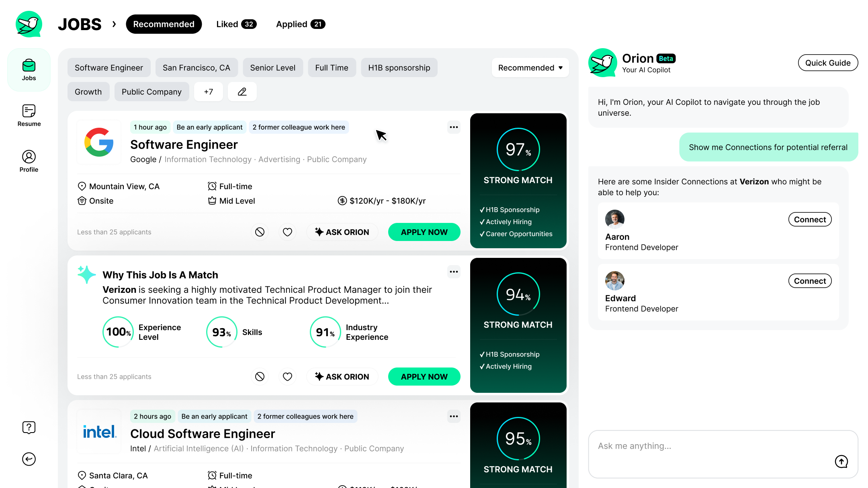Click the edit pencil icon on filters
This screenshot has height=488, width=868.
tap(242, 91)
